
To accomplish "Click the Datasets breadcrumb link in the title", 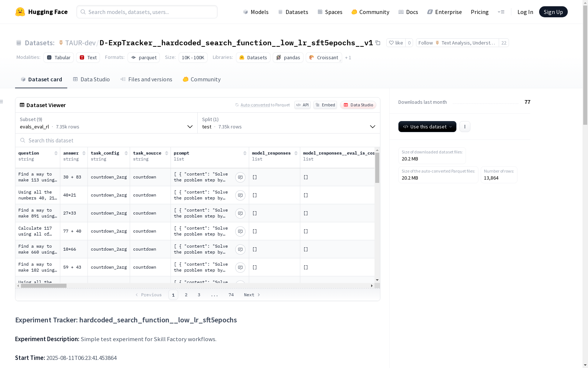I will (x=40, y=43).
